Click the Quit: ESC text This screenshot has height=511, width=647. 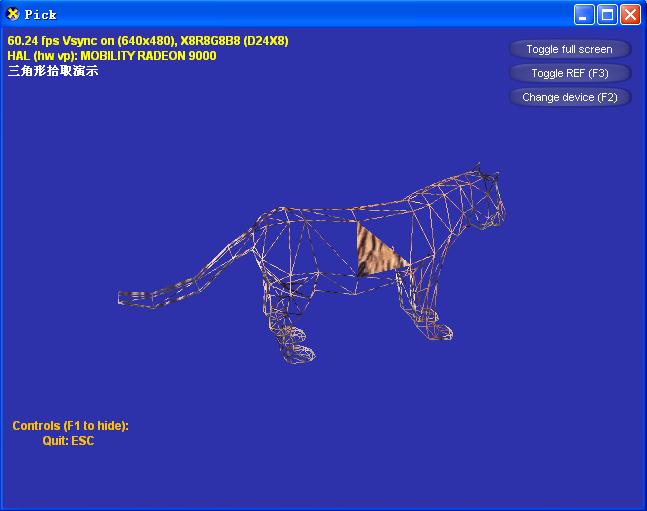pos(68,441)
